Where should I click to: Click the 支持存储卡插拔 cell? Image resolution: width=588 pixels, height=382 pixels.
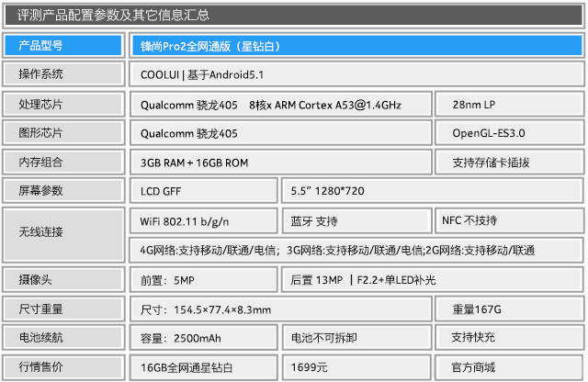(508, 163)
